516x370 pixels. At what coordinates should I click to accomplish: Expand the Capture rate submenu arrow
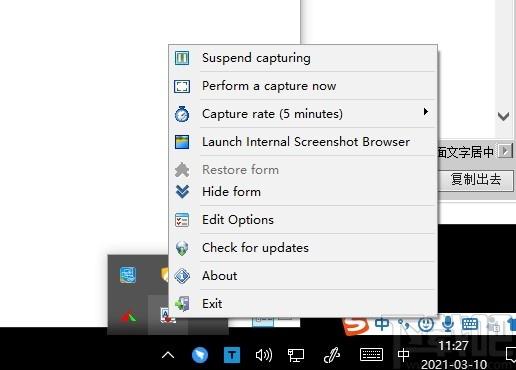point(425,112)
